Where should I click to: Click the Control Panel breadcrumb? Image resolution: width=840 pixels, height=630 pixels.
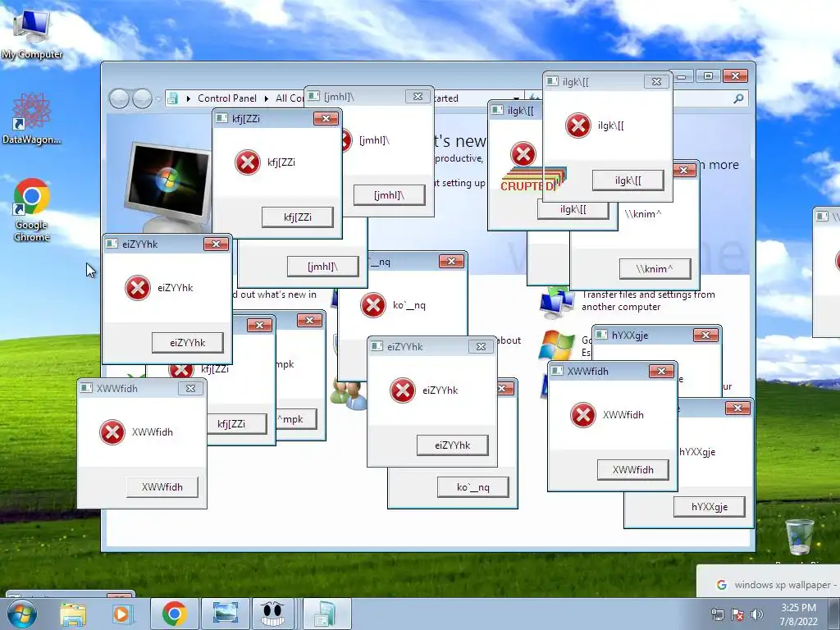pos(227,98)
